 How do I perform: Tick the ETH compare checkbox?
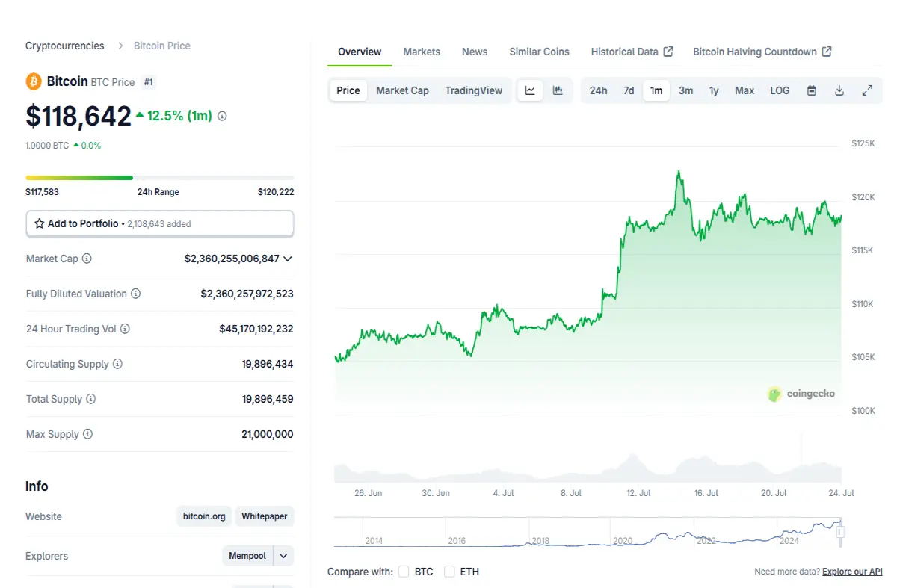tap(449, 572)
